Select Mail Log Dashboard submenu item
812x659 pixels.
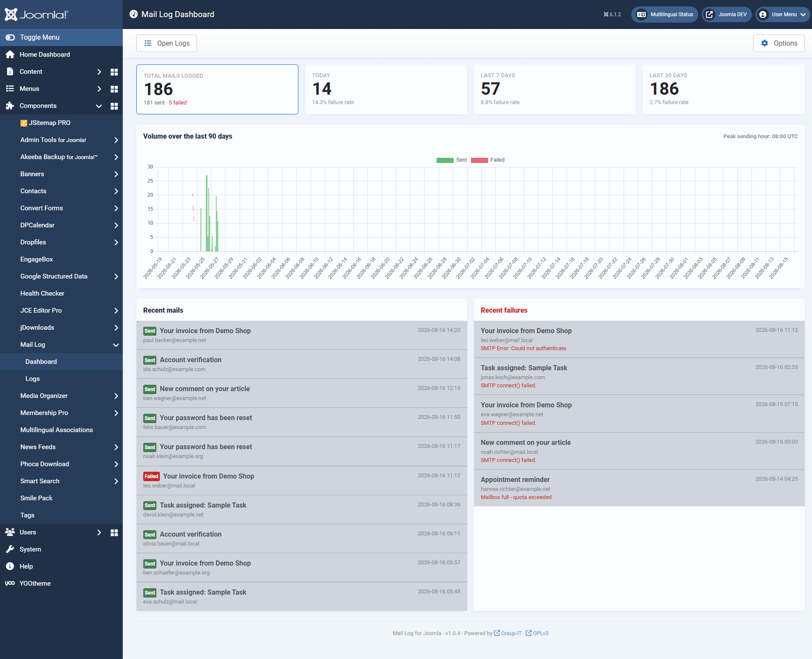tap(61, 362)
